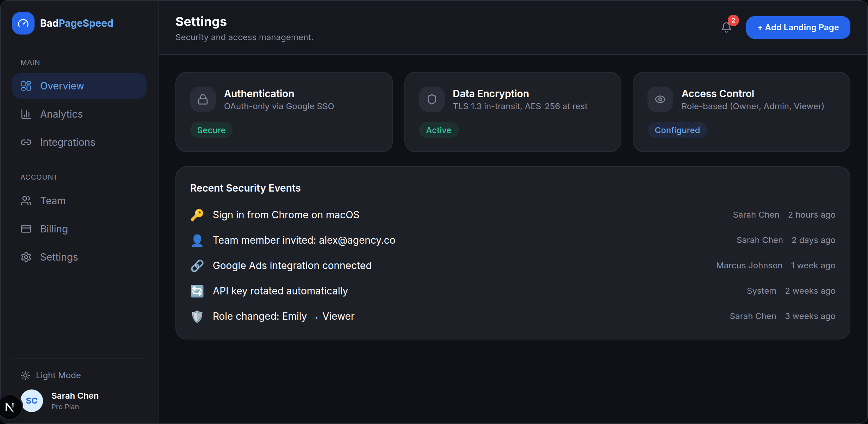Open notifications bell icon
The width and height of the screenshot is (868, 424).
[x=726, y=27]
